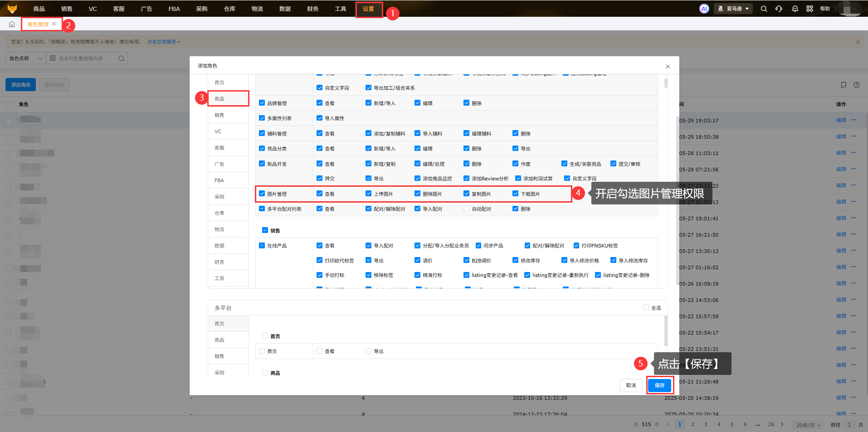Toggle the 打印FNSKU标签 checkbox
Image resolution: width=868 pixels, height=432 pixels.
tap(576, 245)
